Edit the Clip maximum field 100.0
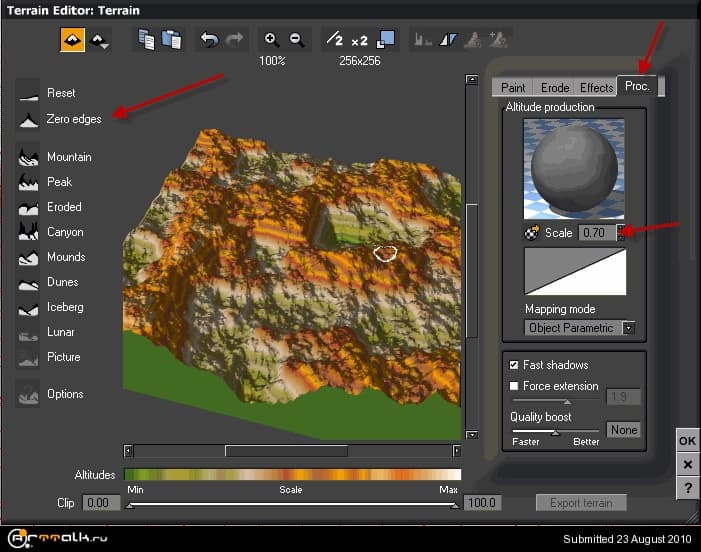The height and width of the screenshot is (552, 701). tap(482, 503)
